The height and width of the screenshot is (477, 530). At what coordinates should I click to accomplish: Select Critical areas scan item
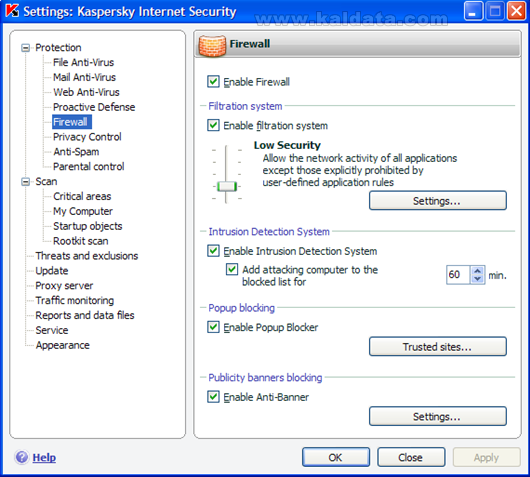(82, 196)
